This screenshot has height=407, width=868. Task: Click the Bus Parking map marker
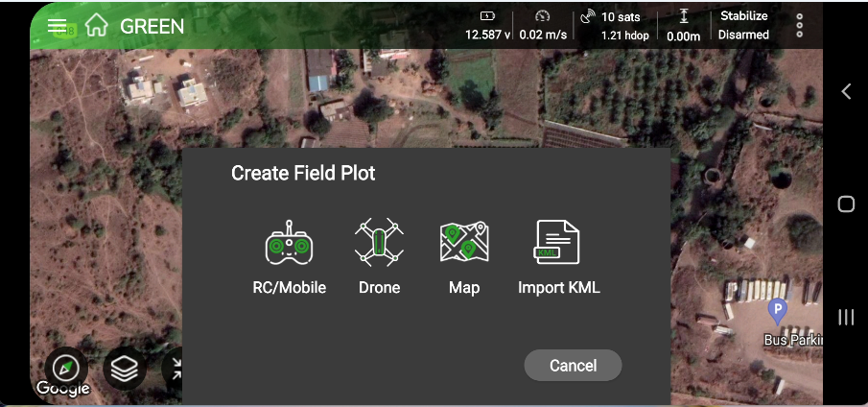pyautogui.click(x=778, y=311)
